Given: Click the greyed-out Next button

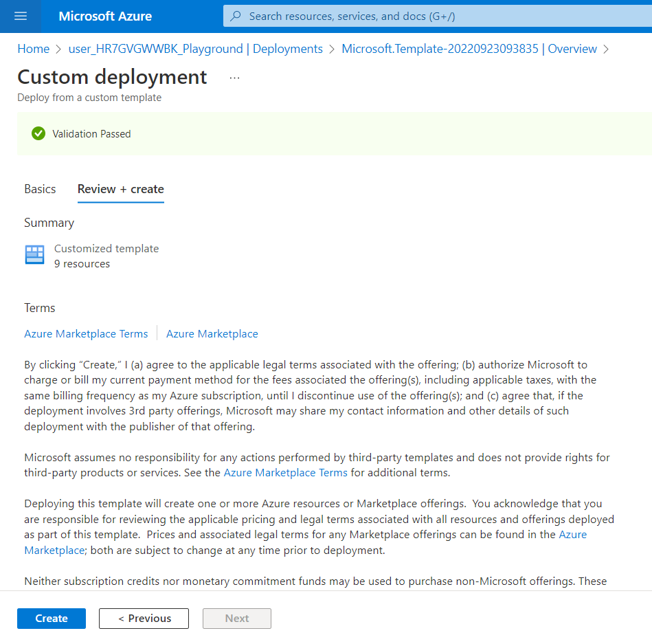Looking at the screenshot, I should [x=237, y=619].
